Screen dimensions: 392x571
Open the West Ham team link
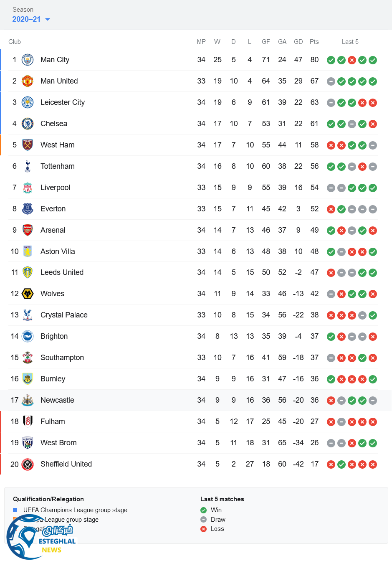(x=58, y=145)
